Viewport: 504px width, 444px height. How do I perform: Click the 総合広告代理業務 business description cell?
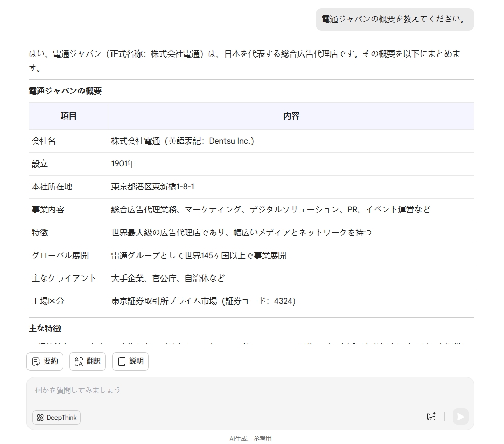[291, 210]
